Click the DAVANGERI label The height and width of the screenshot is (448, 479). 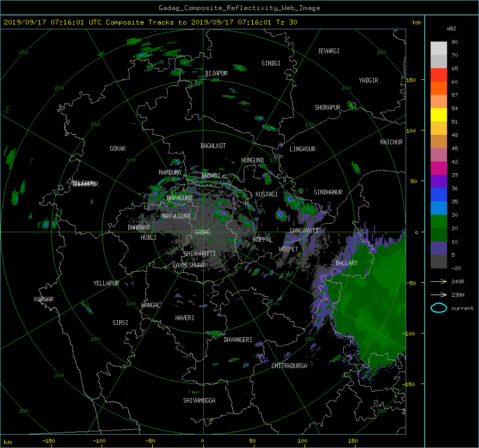click(238, 340)
